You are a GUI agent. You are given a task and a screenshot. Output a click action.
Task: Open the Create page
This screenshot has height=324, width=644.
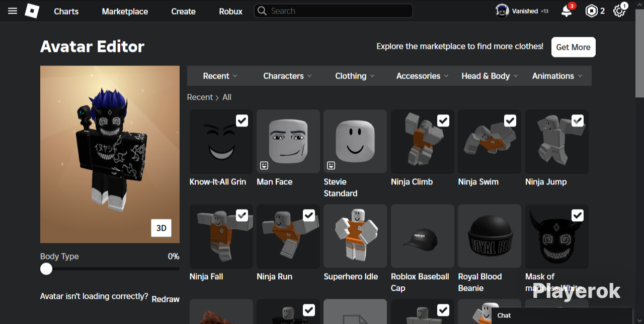pyautogui.click(x=183, y=11)
